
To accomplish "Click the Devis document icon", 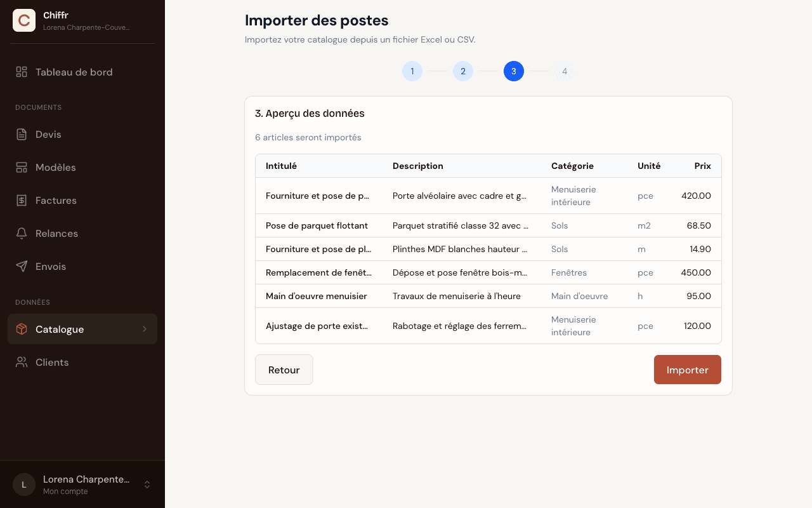I will pos(22,134).
